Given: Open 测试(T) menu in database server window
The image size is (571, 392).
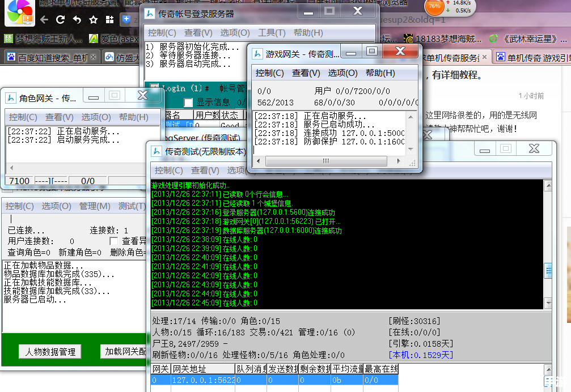Looking at the screenshot, I should pyautogui.click(x=132, y=206).
